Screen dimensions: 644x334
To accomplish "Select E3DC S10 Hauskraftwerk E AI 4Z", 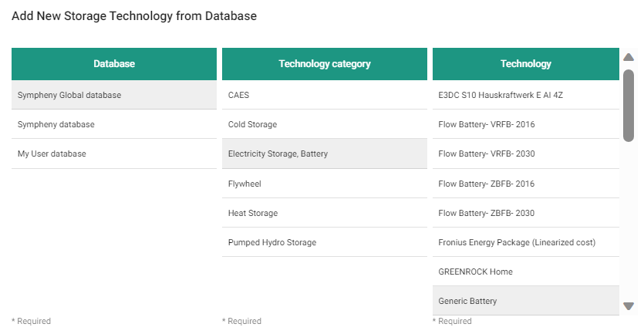I will 525,95.
